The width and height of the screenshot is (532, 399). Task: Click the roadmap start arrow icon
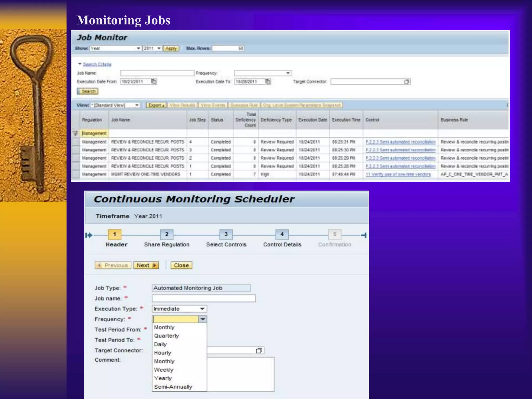[89, 235]
